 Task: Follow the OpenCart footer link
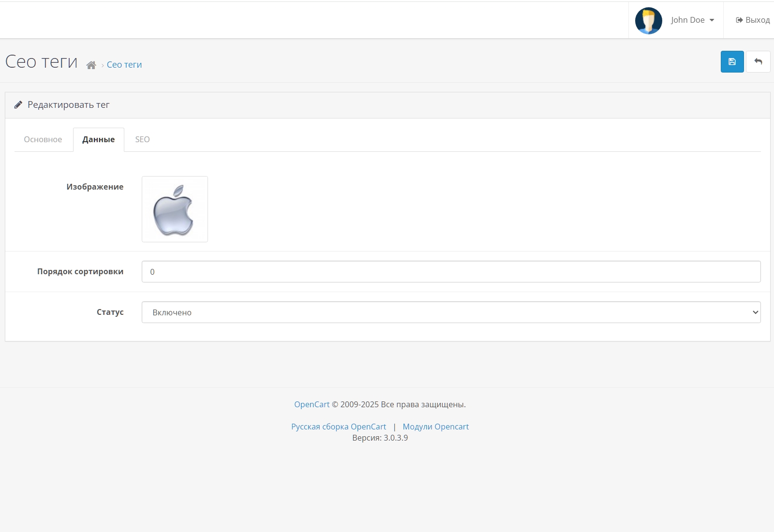312,405
